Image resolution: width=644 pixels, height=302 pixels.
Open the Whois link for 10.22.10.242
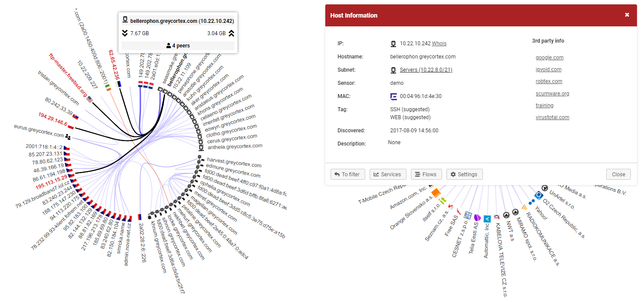439,43
